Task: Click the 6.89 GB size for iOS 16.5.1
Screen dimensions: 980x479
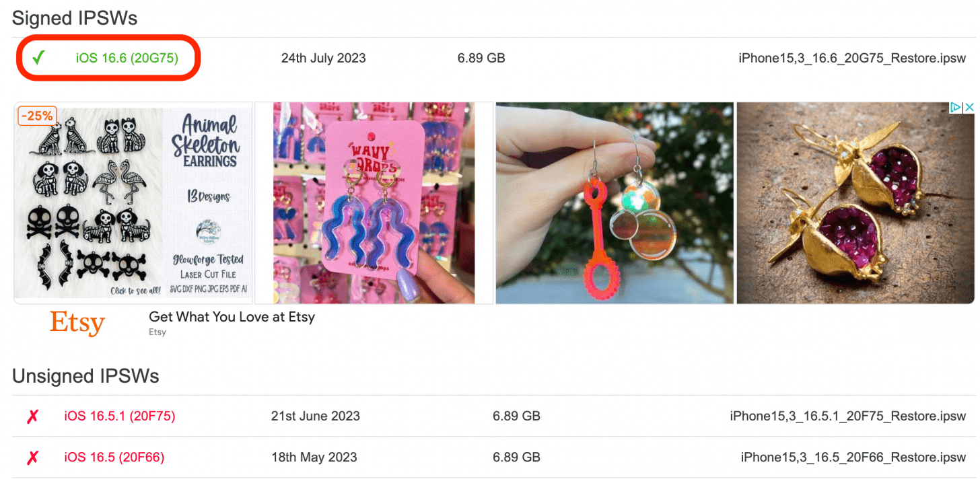Action: (x=516, y=416)
